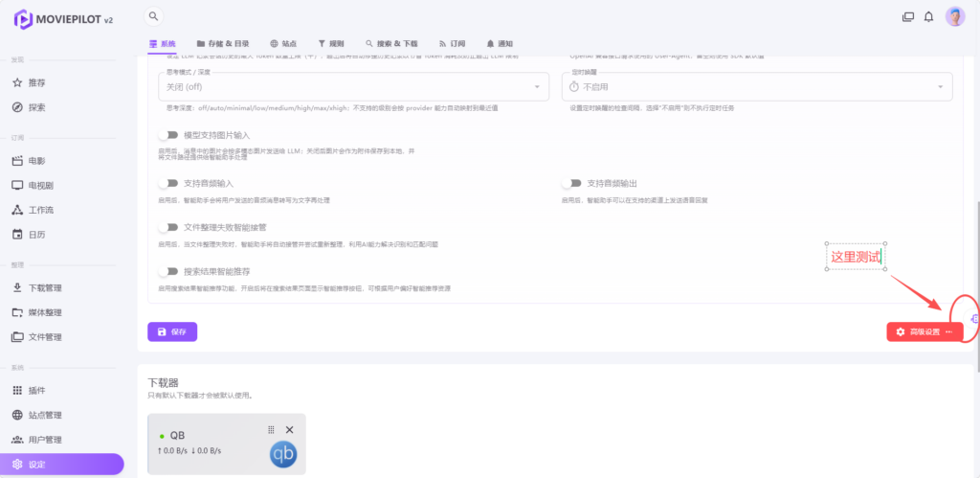
Task: Open 推荐 star icon in sidebar
Action: [17, 82]
